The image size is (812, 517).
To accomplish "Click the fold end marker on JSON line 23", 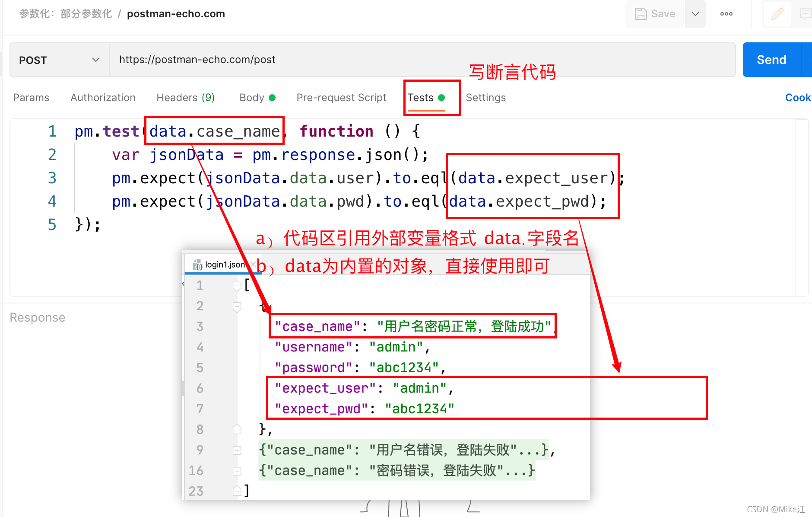I will pyautogui.click(x=237, y=491).
